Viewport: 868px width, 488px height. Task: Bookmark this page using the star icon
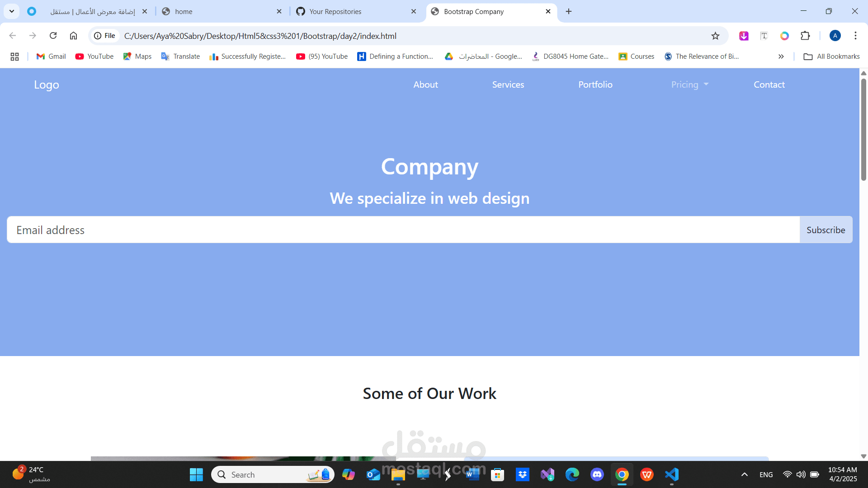pyautogui.click(x=716, y=36)
